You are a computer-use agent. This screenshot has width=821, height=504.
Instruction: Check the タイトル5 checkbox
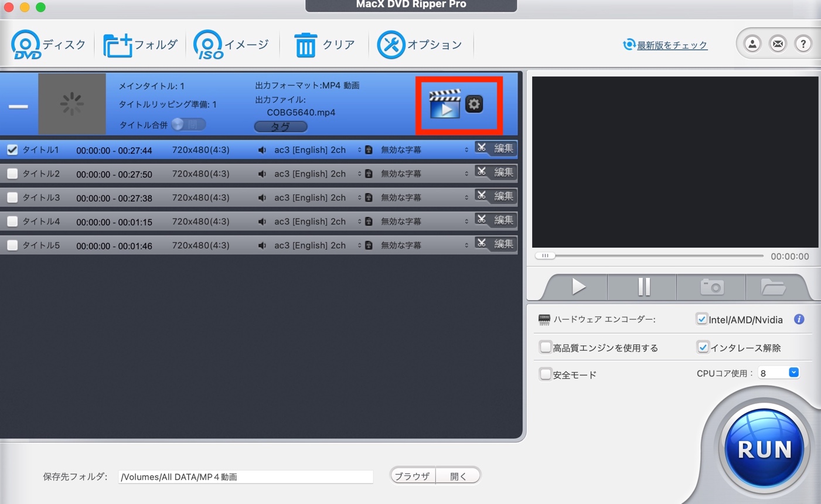(12, 246)
